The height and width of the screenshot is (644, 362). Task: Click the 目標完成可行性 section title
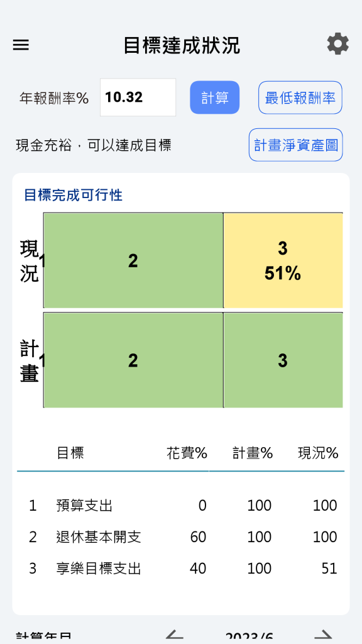(74, 195)
